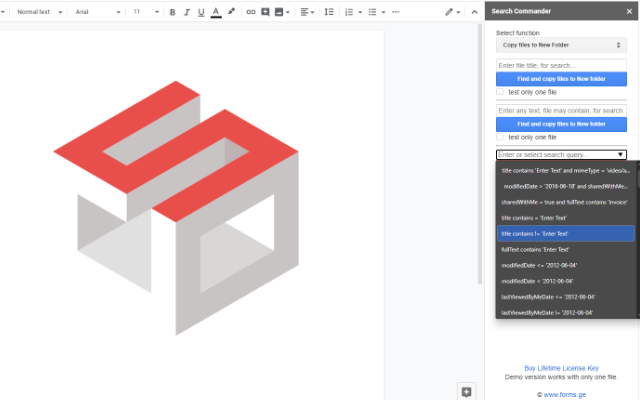Toggle bold formatting in toolbar

[x=172, y=12]
